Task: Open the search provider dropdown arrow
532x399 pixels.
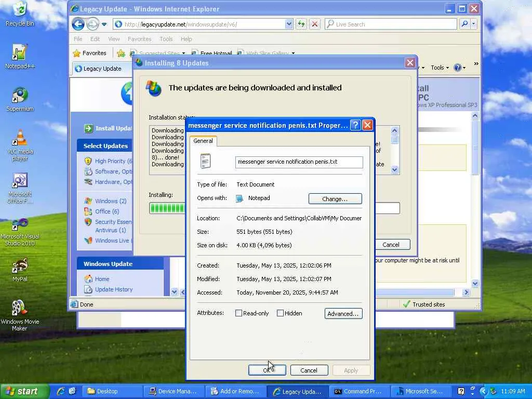Action: click(x=474, y=24)
